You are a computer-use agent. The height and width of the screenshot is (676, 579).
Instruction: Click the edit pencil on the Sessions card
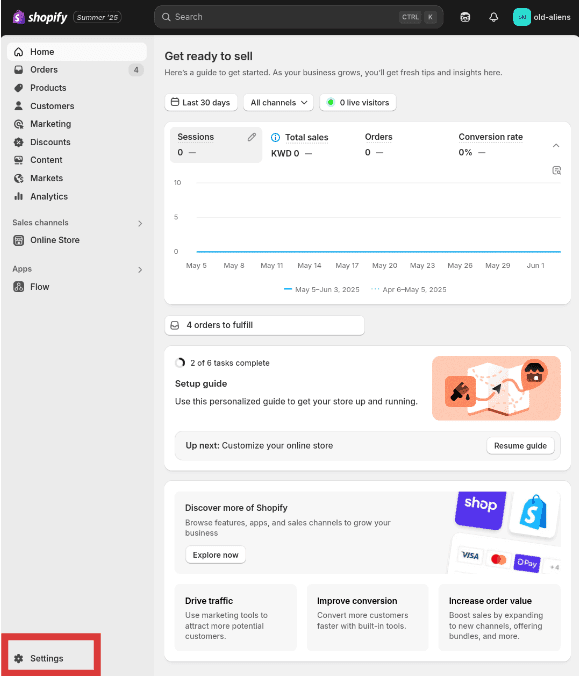click(x=252, y=137)
